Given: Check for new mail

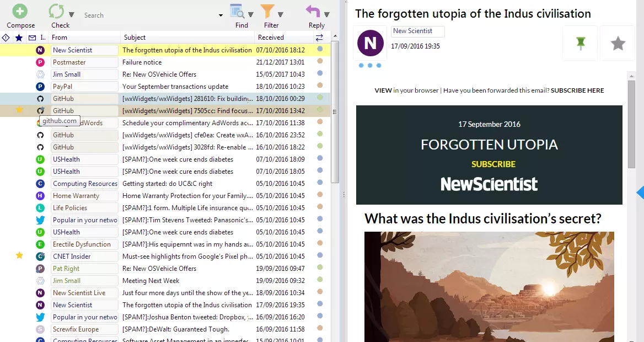Looking at the screenshot, I should (56, 12).
